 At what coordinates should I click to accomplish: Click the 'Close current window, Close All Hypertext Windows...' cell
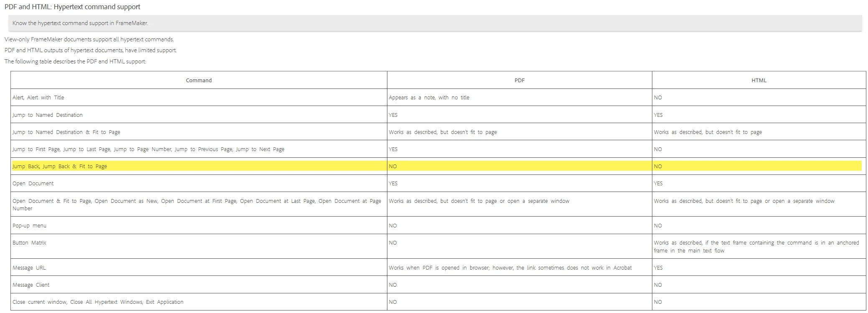[x=199, y=302]
